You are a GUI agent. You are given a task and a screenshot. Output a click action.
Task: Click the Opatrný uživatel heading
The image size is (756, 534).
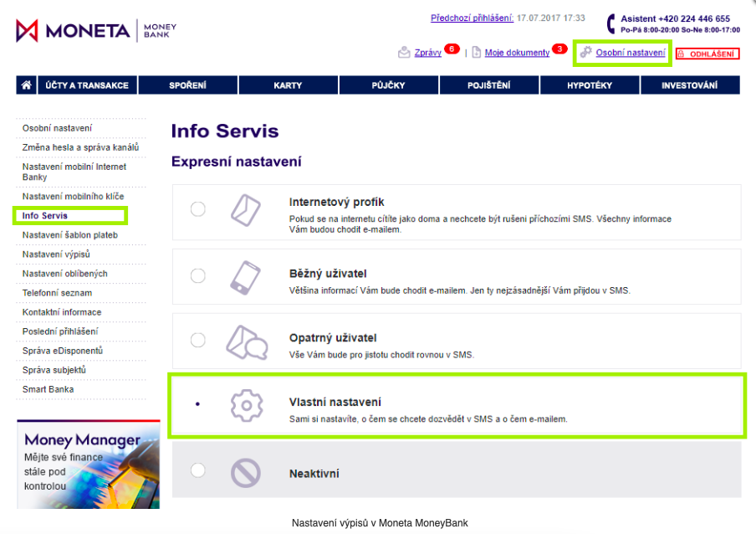coord(333,337)
